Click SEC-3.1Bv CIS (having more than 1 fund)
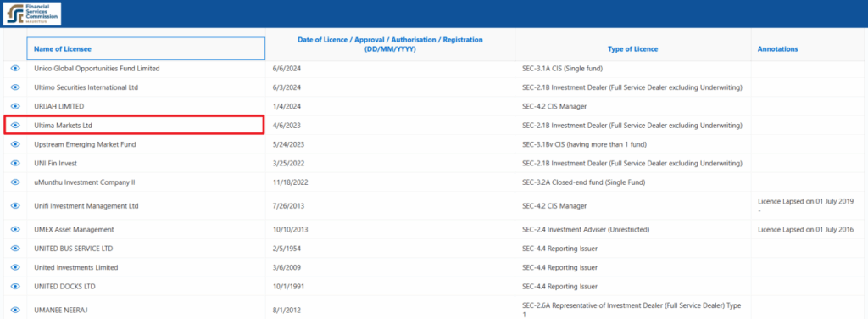 [585, 144]
